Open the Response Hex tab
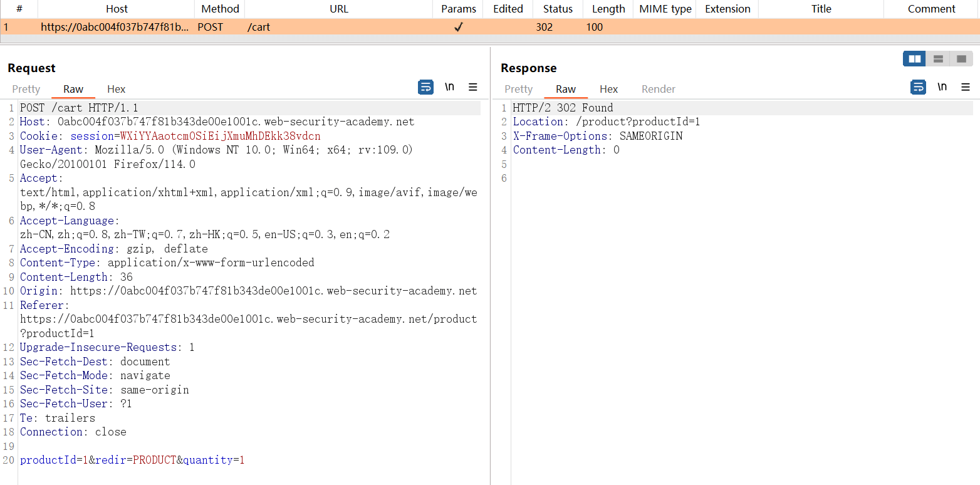Image resolution: width=980 pixels, height=485 pixels. (x=608, y=89)
